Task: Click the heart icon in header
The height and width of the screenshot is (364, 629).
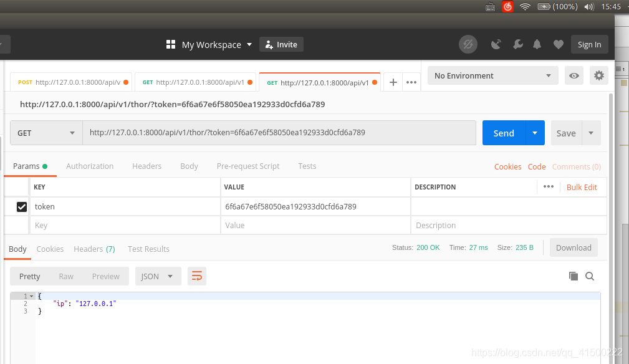Action: [559, 44]
